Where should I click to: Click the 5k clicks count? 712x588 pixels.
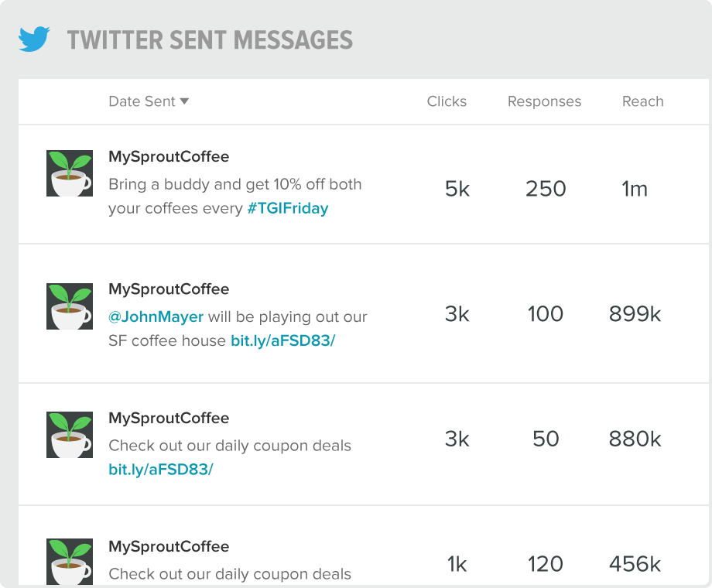[457, 189]
